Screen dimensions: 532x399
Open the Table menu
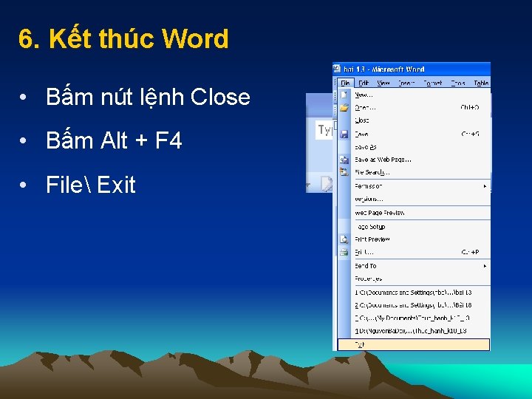[x=481, y=83]
